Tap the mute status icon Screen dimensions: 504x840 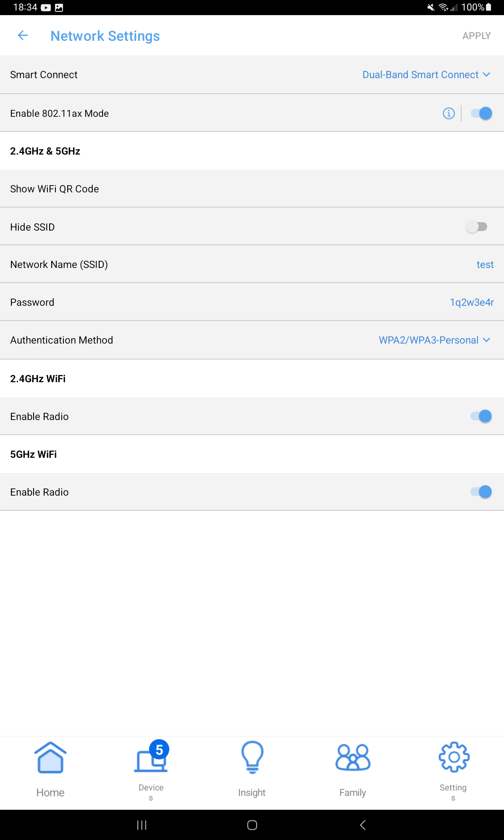(431, 7)
